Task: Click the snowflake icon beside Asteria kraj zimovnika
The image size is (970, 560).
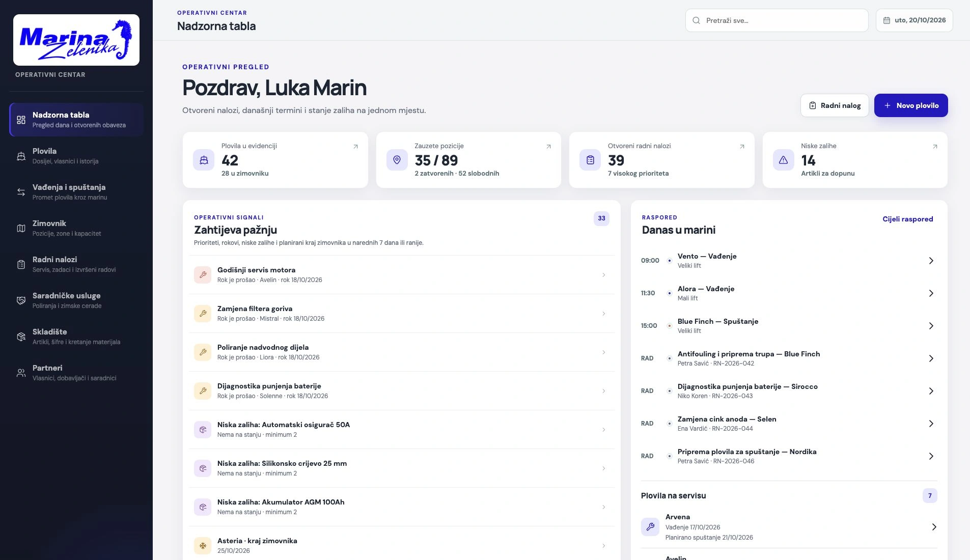Action: [x=203, y=546]
